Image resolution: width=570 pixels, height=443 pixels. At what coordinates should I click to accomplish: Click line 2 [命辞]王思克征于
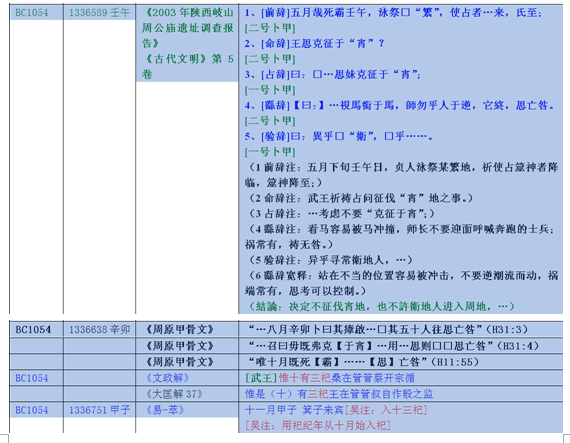click(x=314, y=44)
